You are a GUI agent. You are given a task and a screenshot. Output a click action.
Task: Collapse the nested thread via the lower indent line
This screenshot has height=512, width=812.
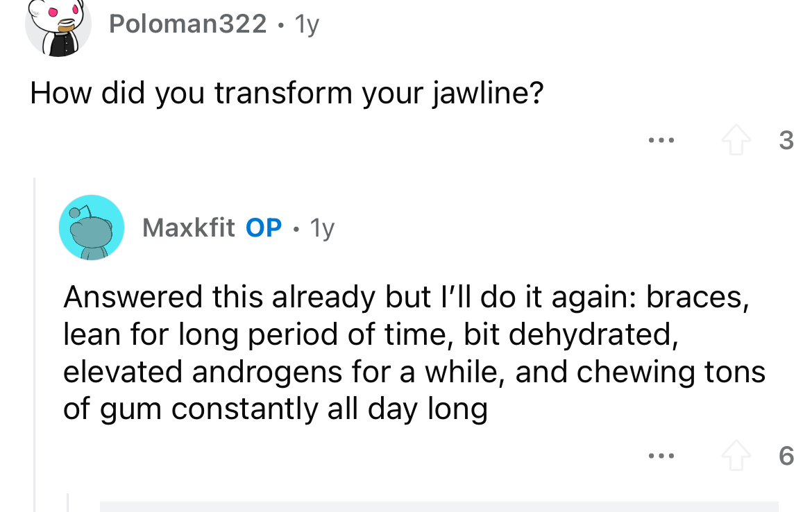pyautogui.click(x=68, y=502)
